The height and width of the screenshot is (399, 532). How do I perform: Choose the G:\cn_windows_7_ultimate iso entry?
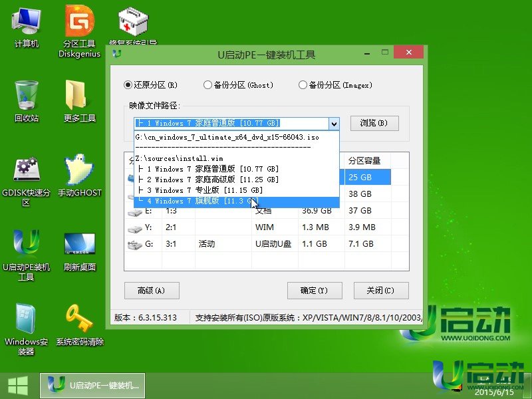(x=237, y=138)
